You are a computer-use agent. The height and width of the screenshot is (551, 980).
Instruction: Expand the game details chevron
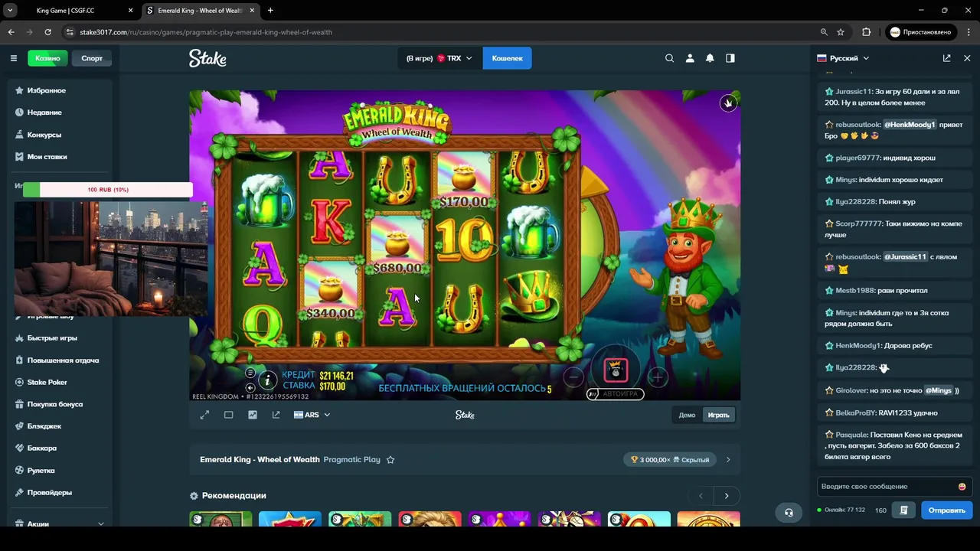point(728,460)
